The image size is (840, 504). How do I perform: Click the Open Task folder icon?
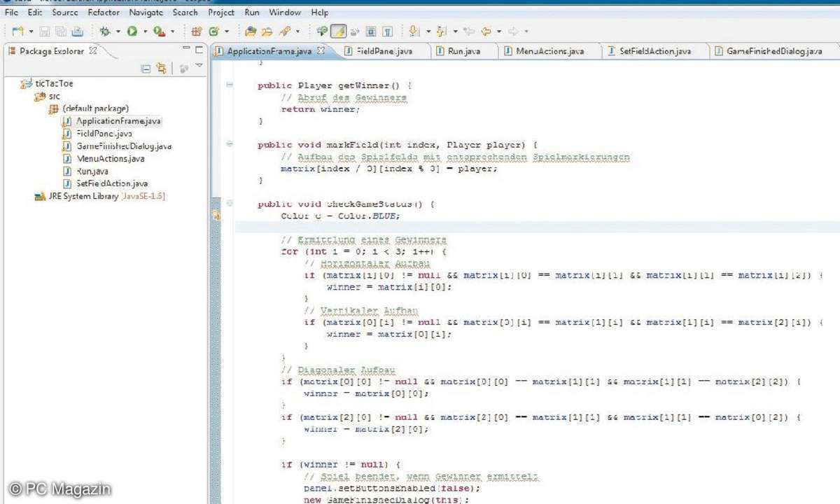pos(267,31)
